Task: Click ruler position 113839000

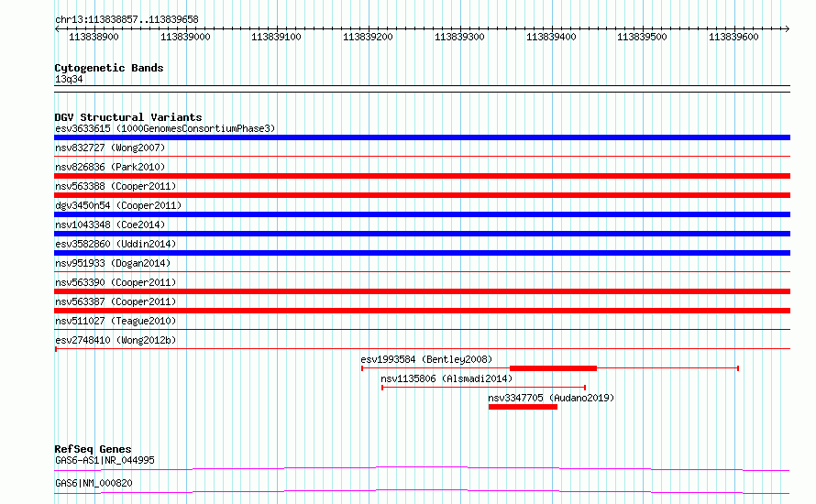Action: (x=185, y=37)
